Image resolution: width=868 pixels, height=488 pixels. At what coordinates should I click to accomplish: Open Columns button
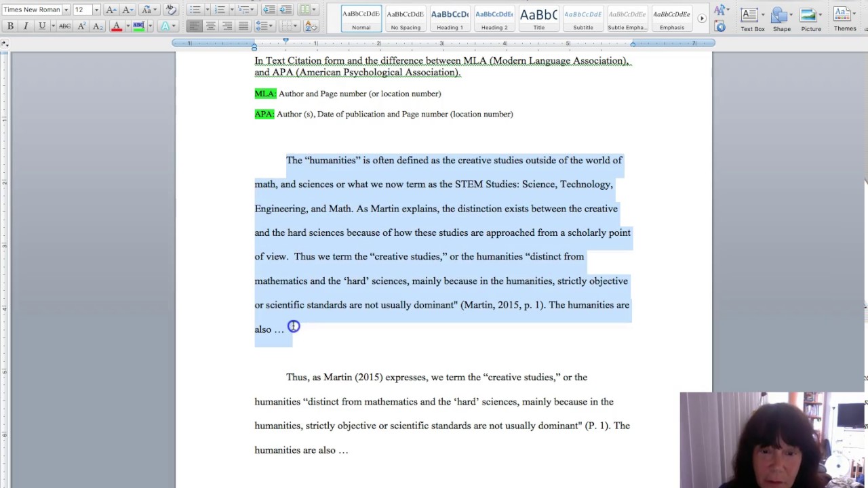click(x=307, y=9)
